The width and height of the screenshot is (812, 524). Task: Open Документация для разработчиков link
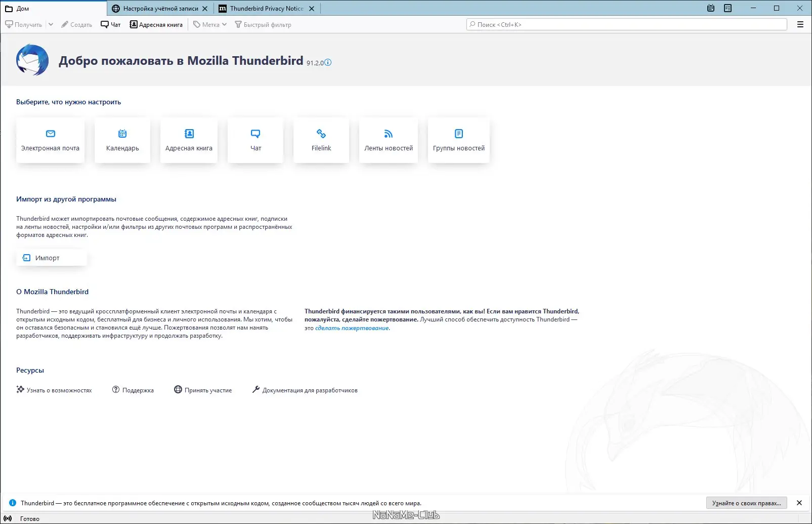coord(305,390)
